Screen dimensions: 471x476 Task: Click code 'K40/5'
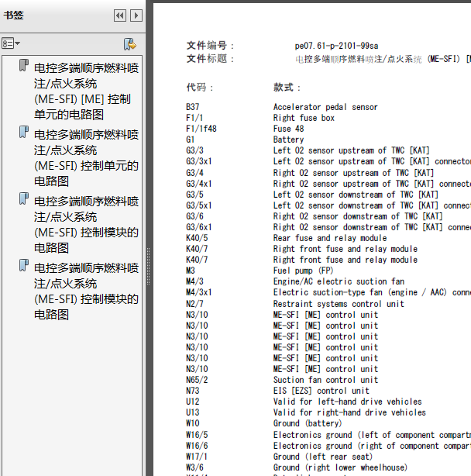pos(197,238)
